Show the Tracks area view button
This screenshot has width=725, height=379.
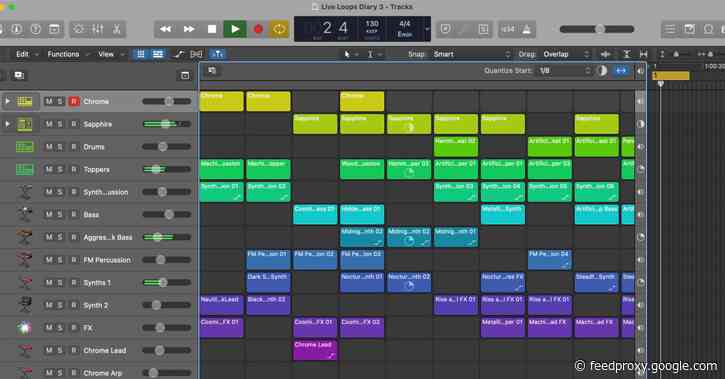(158, 54)
